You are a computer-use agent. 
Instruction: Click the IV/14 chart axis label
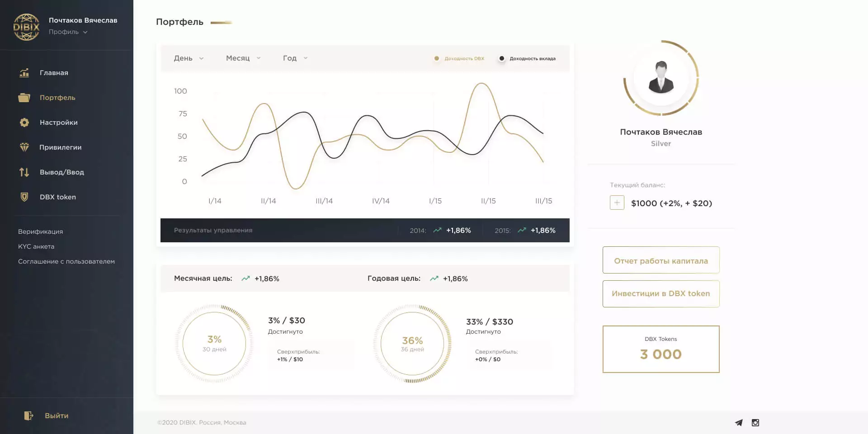[x=381, y=201]
